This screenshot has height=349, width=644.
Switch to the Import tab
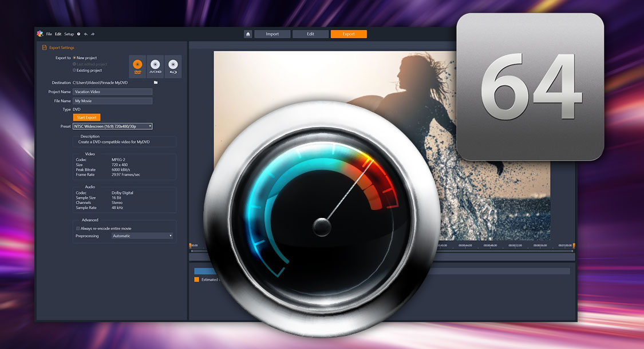272,34
